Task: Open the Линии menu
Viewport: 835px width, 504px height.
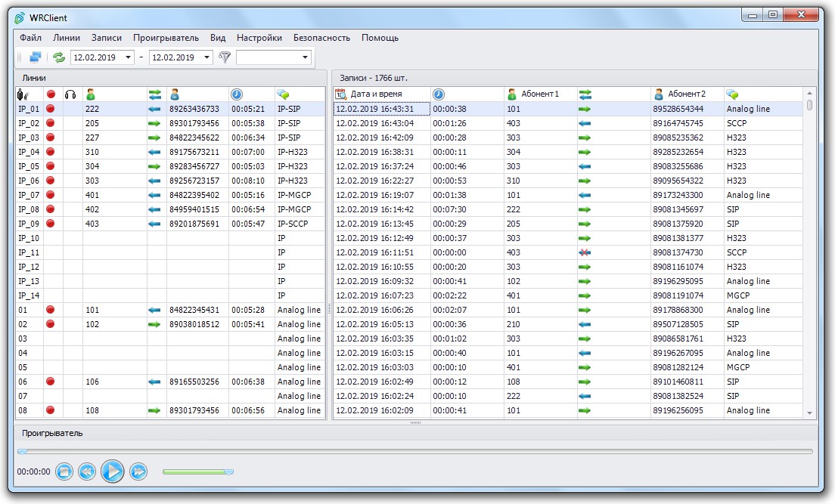Action: 67,38
